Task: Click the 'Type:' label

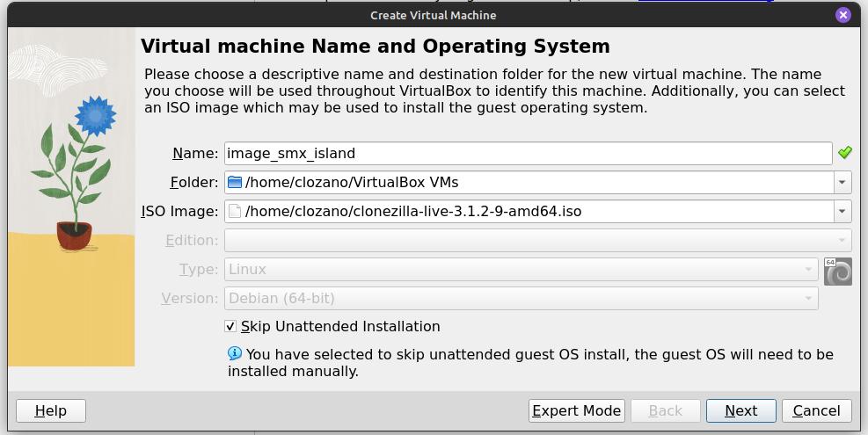Action: click(199, 270)
